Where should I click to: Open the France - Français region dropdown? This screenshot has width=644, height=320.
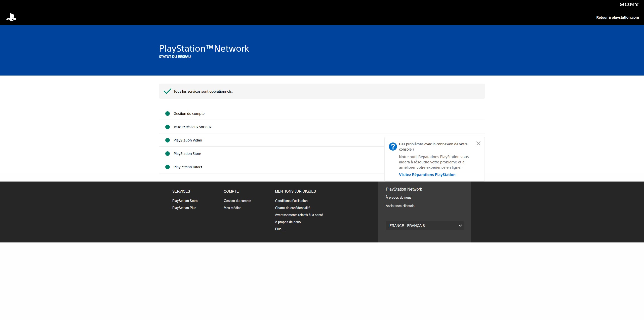[x=425, y=226]
